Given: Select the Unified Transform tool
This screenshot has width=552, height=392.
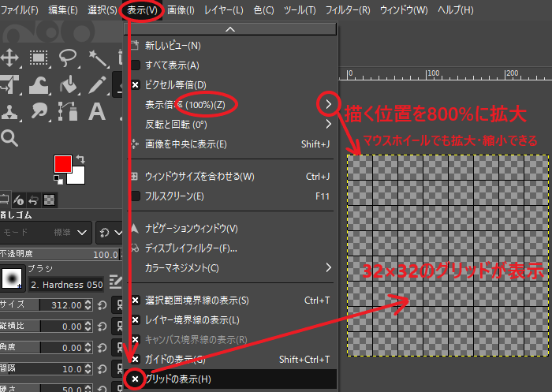Looking at the screenshot, I should coord(9,84).
